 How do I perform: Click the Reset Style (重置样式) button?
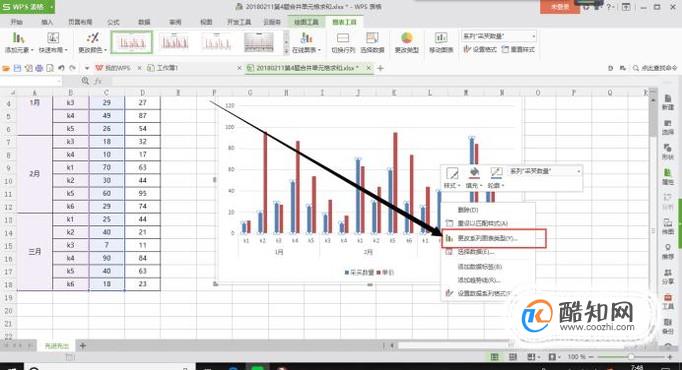(x=518, y=49)
